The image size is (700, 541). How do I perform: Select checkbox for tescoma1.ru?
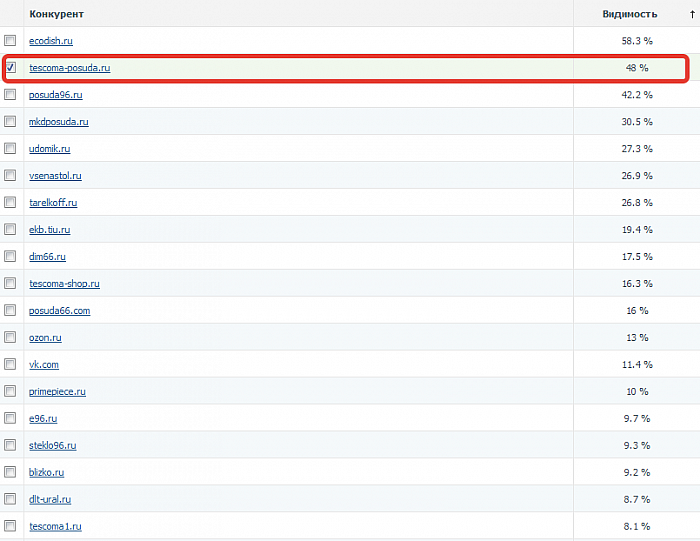[x=10, y=526]
